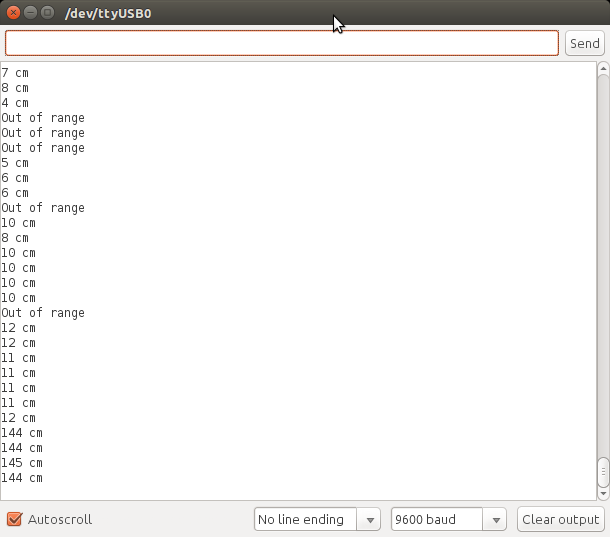Click the Clear output button
The image size is (610, 537).
pyautogui.click(x=561, y=519)
